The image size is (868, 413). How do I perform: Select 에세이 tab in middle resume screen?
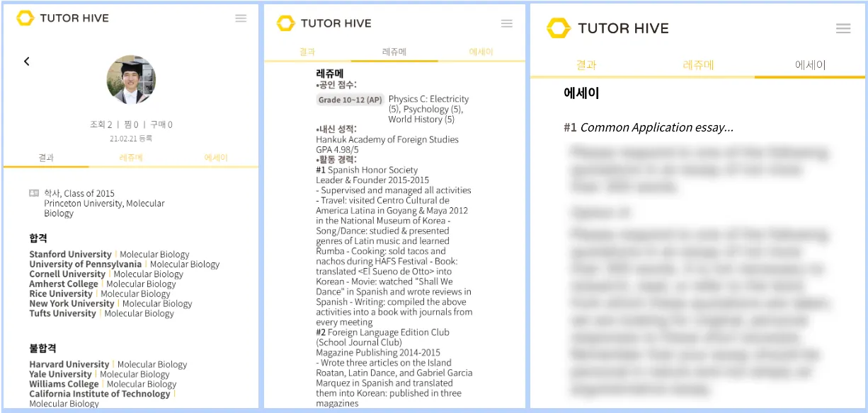point(481,52)
